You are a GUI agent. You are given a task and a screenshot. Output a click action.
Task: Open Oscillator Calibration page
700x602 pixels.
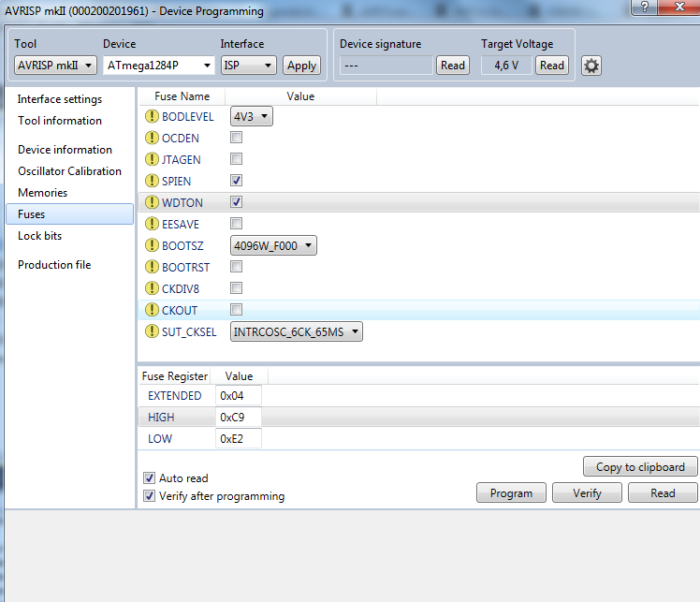[x=69, y=171]
